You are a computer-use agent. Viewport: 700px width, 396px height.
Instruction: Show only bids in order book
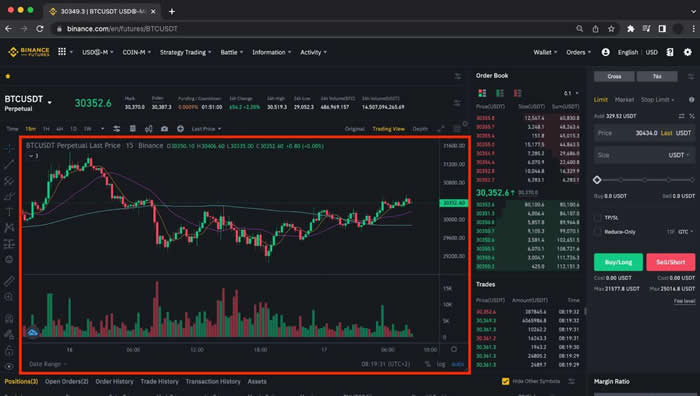pos(500,93)
